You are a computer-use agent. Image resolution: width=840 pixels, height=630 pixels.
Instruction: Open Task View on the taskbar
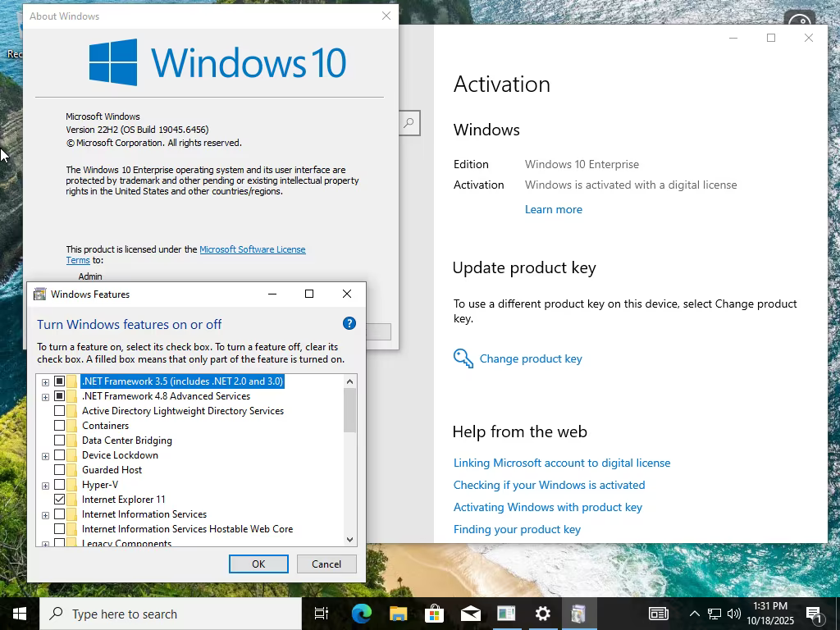(x=322, y=614)
